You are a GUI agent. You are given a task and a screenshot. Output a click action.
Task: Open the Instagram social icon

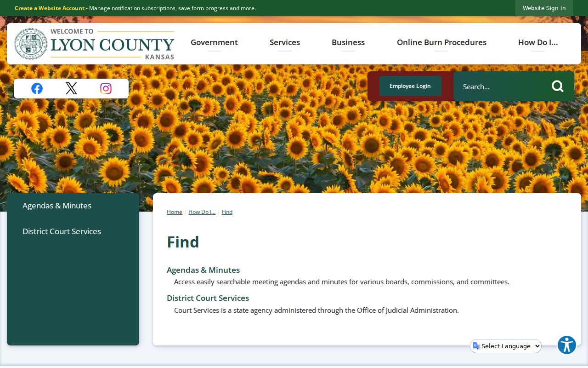106,88
